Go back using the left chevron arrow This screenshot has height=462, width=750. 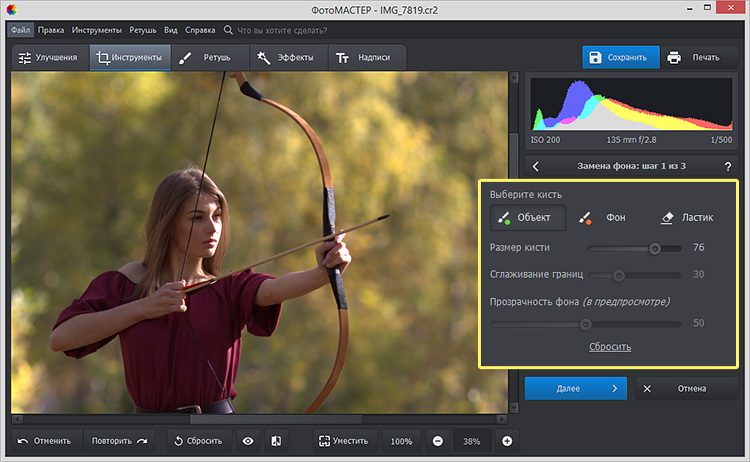(x=536, y=166)
